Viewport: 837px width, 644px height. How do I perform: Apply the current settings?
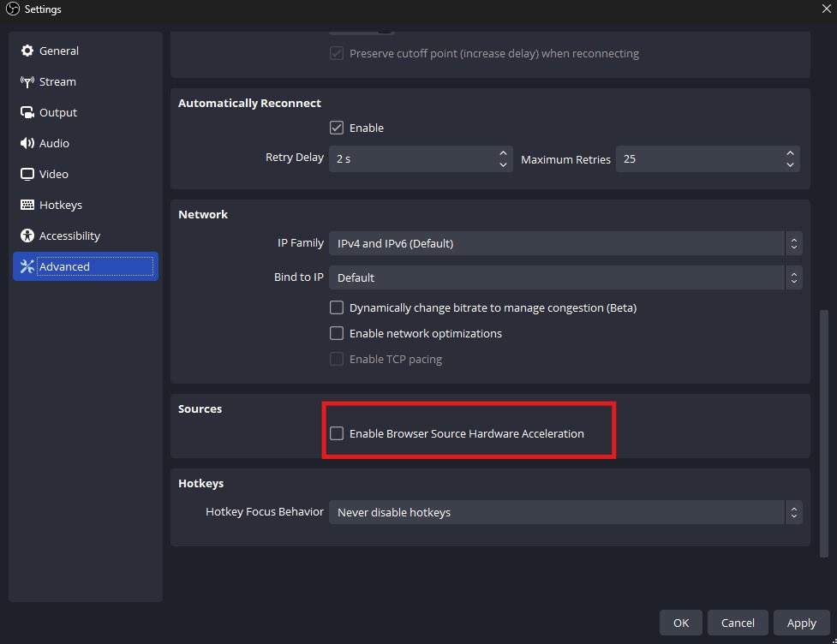point(802,623)
